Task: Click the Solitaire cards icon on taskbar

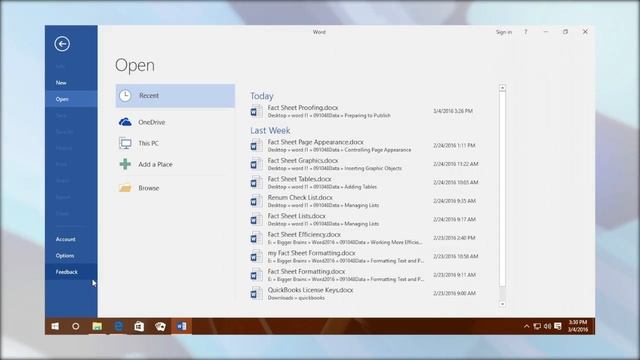Action: point(160,326)
